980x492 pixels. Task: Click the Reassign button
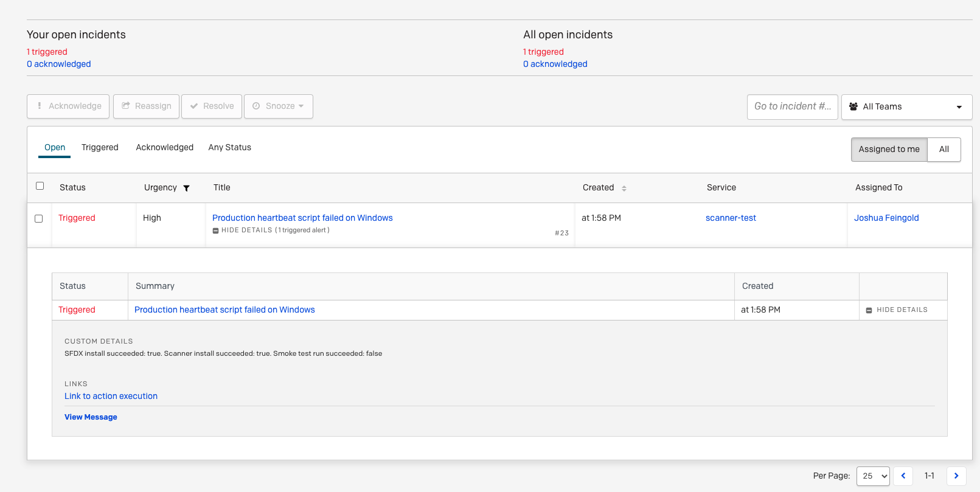[146, 106]
